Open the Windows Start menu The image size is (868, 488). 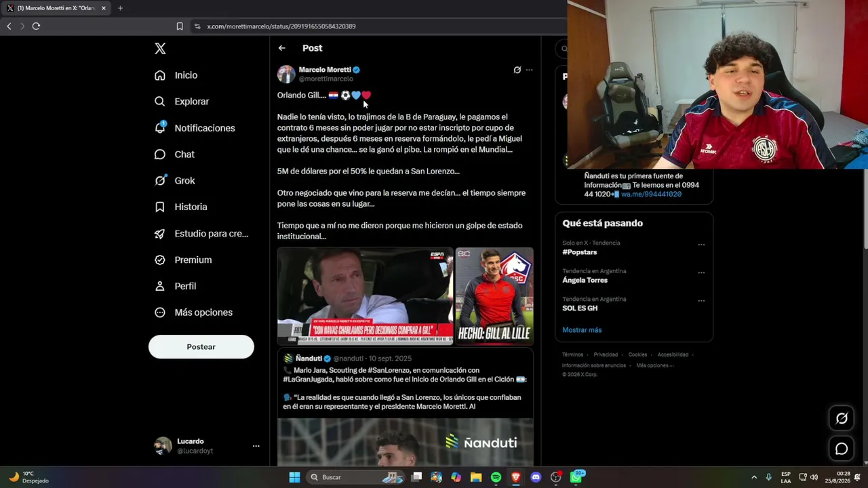coord(294,477)
